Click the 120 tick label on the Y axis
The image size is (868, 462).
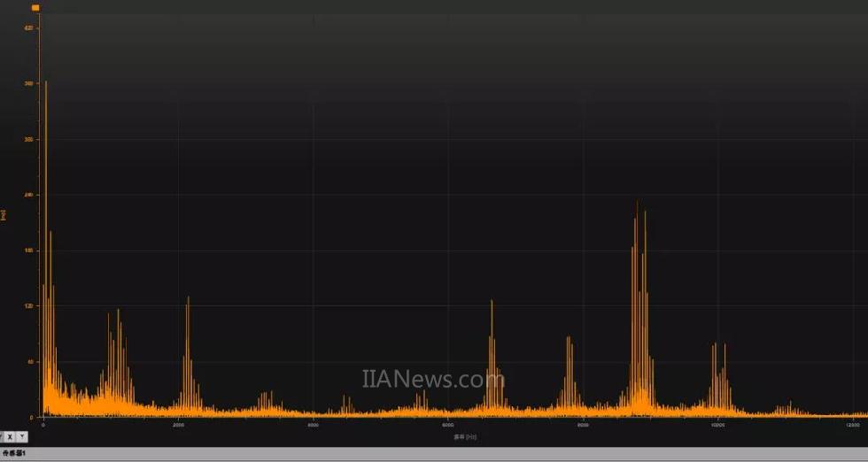tap(28, 306)
